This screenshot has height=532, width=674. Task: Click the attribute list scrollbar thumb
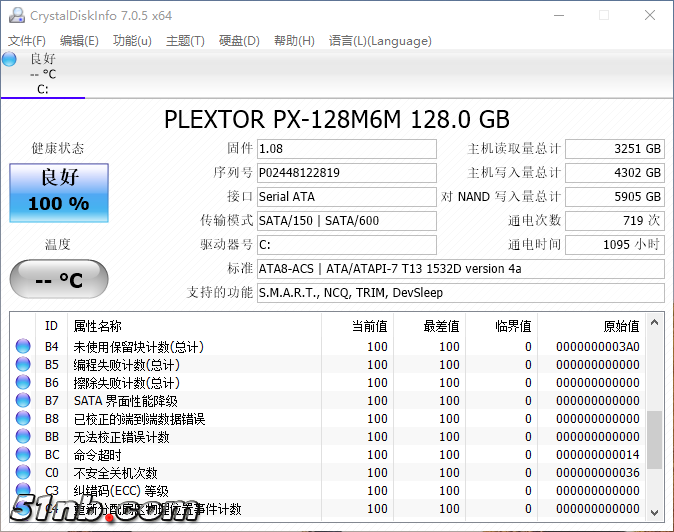655,440
